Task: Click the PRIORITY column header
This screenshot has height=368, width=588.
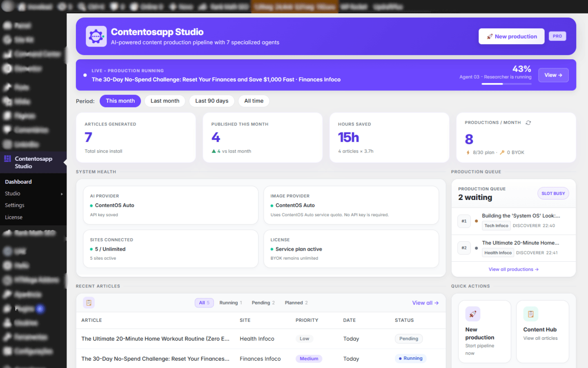Action: [307, 320]
